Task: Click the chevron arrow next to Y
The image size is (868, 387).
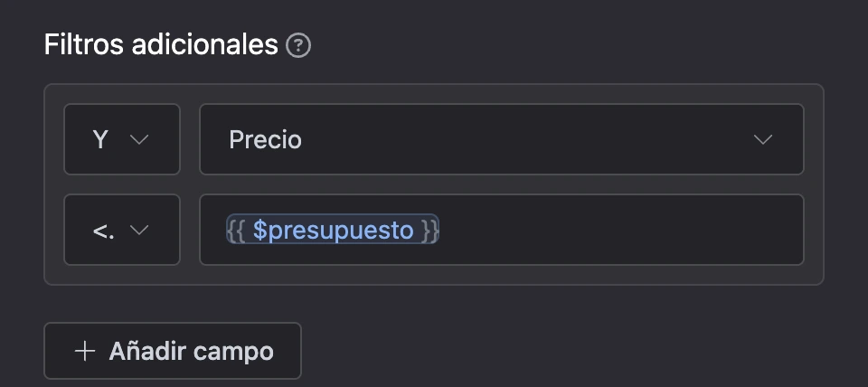Action: pos(139,139)
